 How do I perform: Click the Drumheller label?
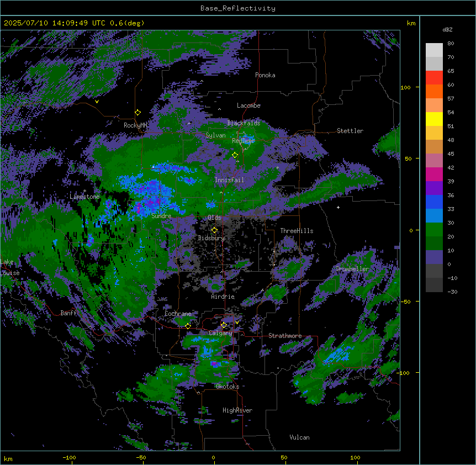(x=352, y=269)
